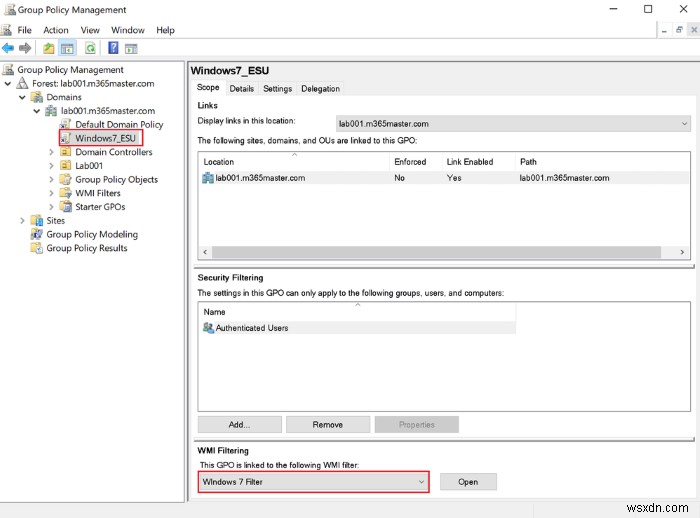Click the Group Policy Modeling icon
Screen dimensions: 700x518
coord(37,234)
